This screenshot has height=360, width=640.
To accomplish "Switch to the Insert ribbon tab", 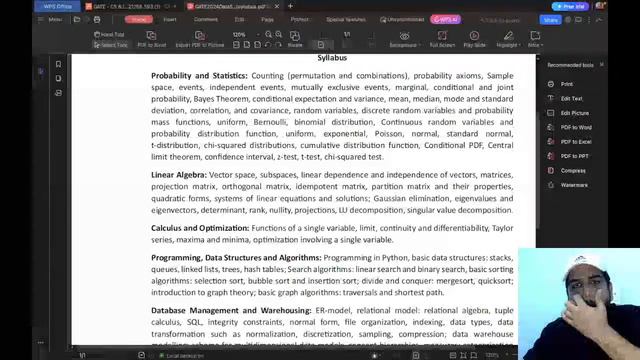I will (x=170, y=19).
